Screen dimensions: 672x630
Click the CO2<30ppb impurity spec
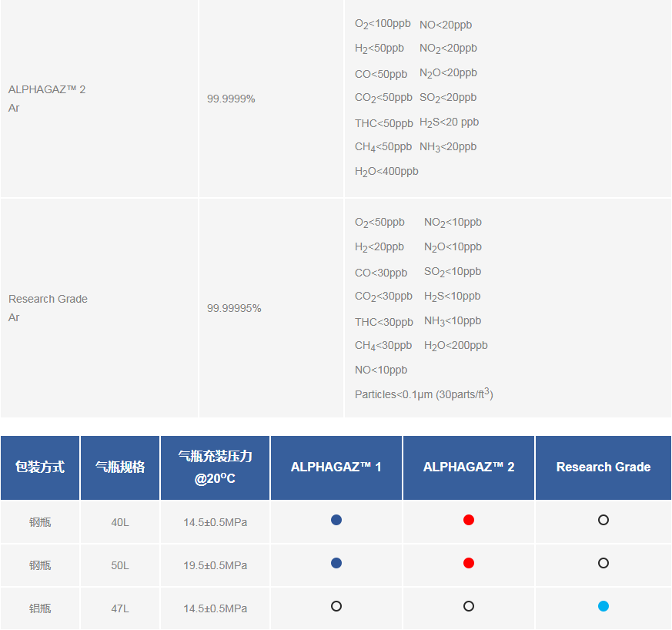(x=383, y=297)
